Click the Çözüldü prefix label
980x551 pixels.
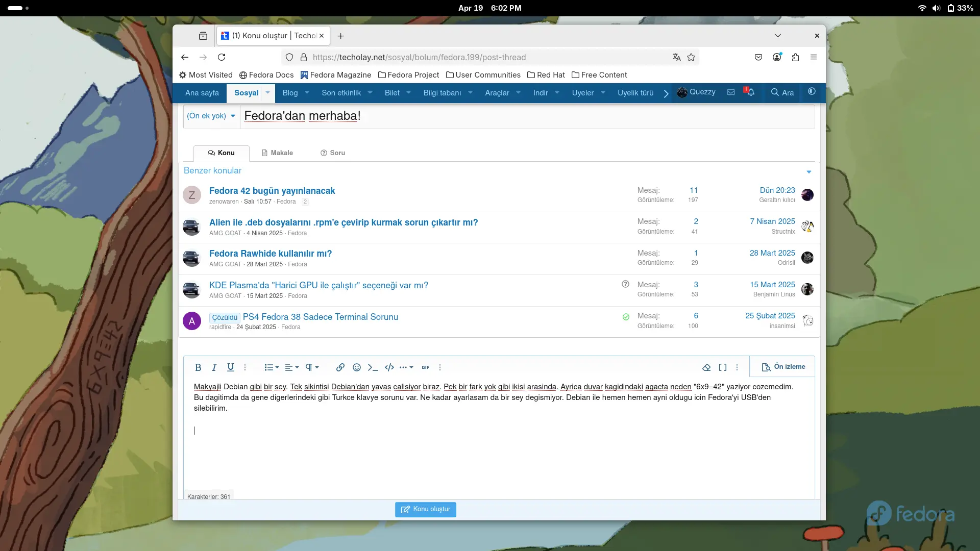[225, 317]
